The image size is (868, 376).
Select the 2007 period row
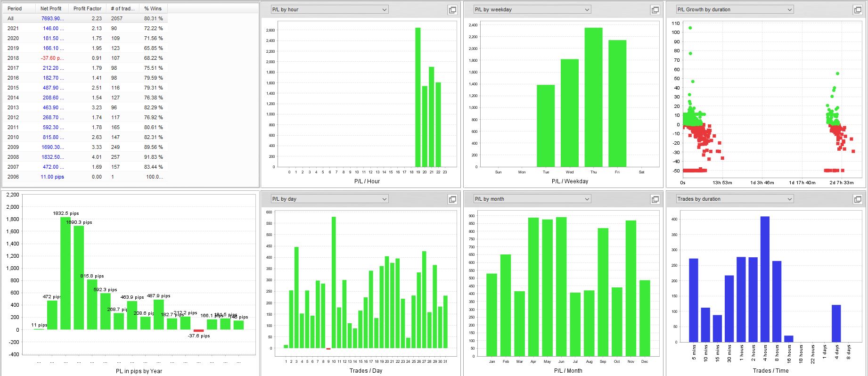[85, 167]
